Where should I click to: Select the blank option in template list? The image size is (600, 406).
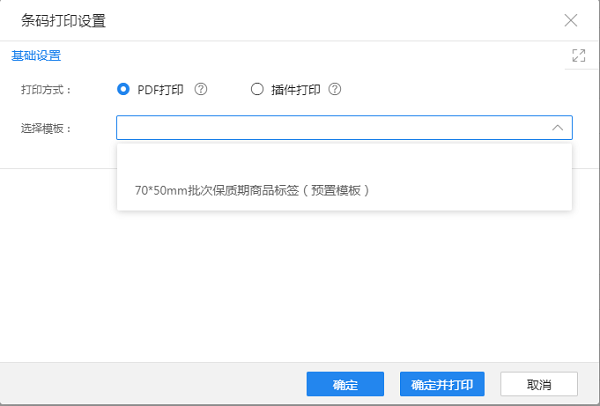click(x=344, y=158)
